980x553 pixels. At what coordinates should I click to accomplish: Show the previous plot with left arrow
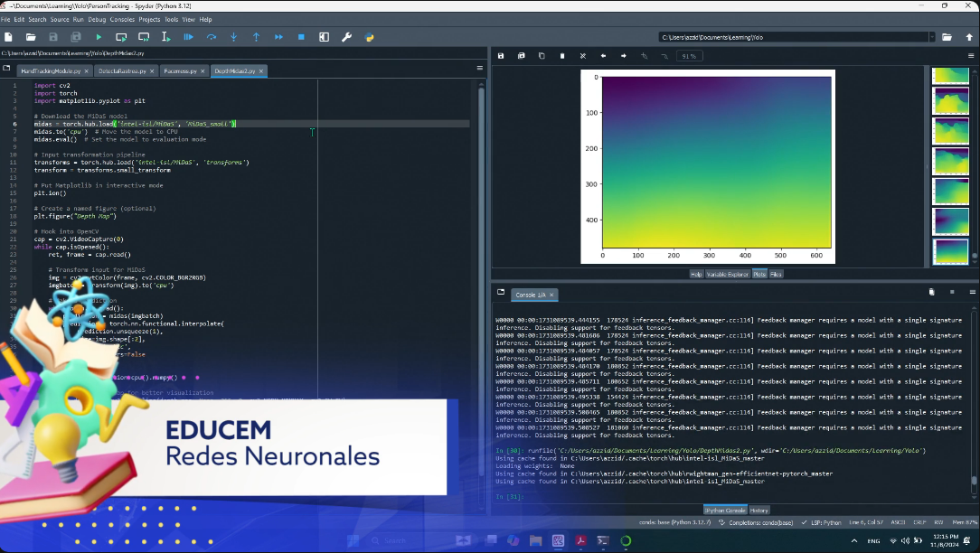[603, 56]
